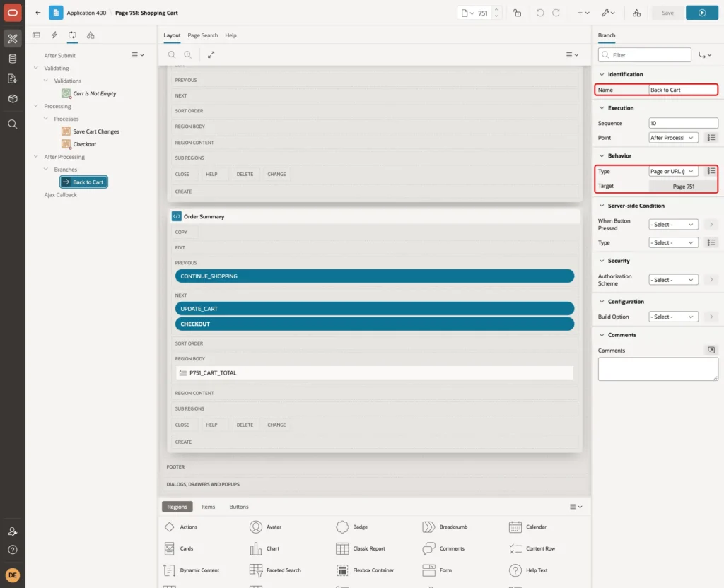Select the gallery Buttons tab

239,507
